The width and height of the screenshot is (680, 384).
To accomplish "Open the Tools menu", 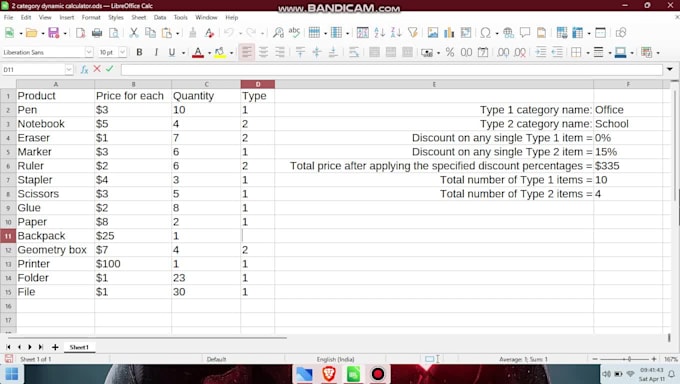I will tap(180, 17).
